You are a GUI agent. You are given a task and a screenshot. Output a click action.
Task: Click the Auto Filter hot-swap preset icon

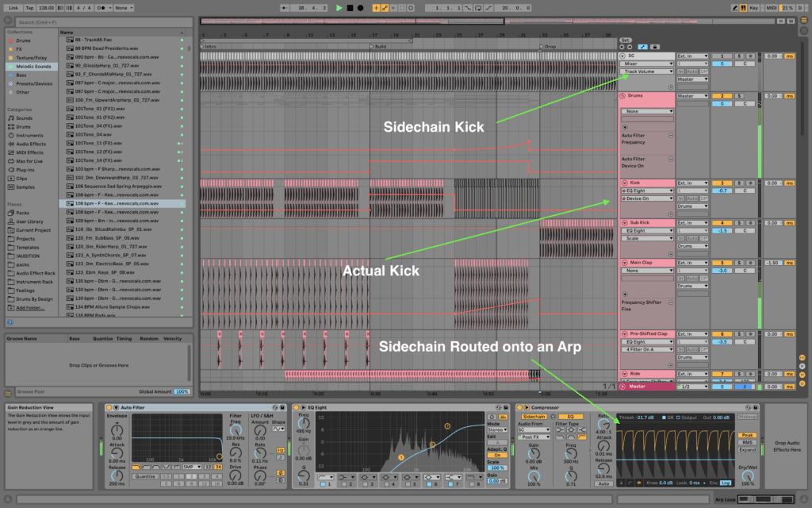[275, 407]
